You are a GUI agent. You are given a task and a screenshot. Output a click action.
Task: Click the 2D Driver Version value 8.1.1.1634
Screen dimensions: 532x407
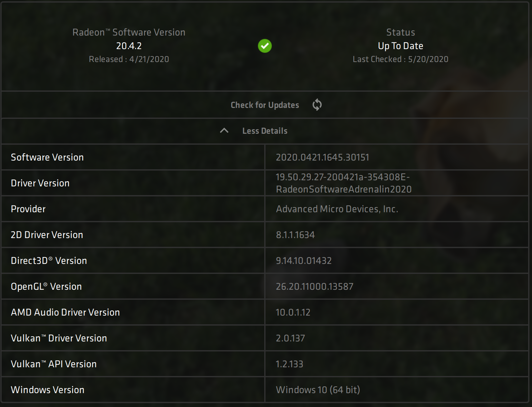(x=295, y=235)
